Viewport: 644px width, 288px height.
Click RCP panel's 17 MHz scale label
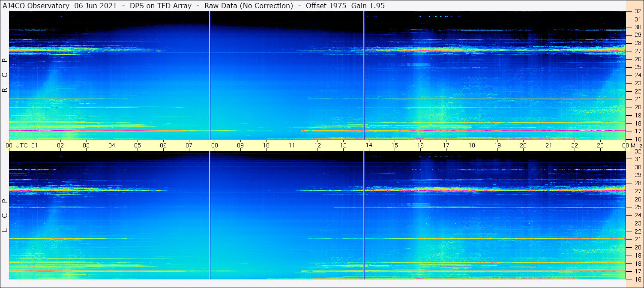click(x=638, y=131)
